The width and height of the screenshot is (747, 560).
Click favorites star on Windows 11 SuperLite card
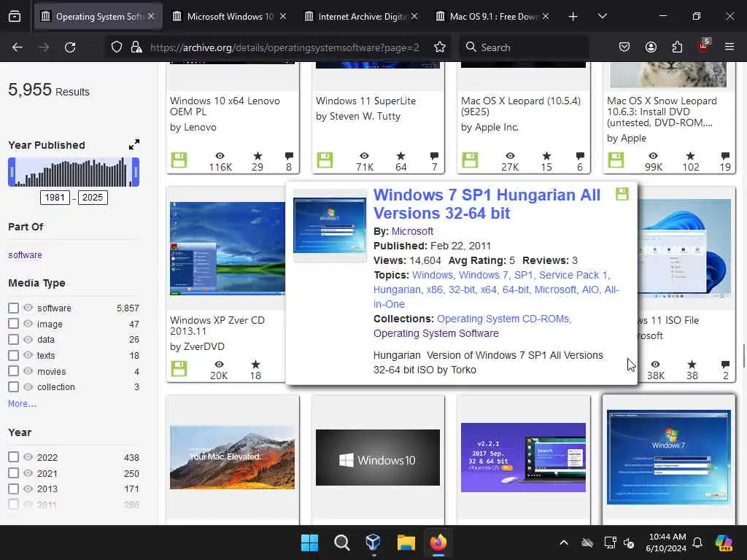(x=400, y=156)
